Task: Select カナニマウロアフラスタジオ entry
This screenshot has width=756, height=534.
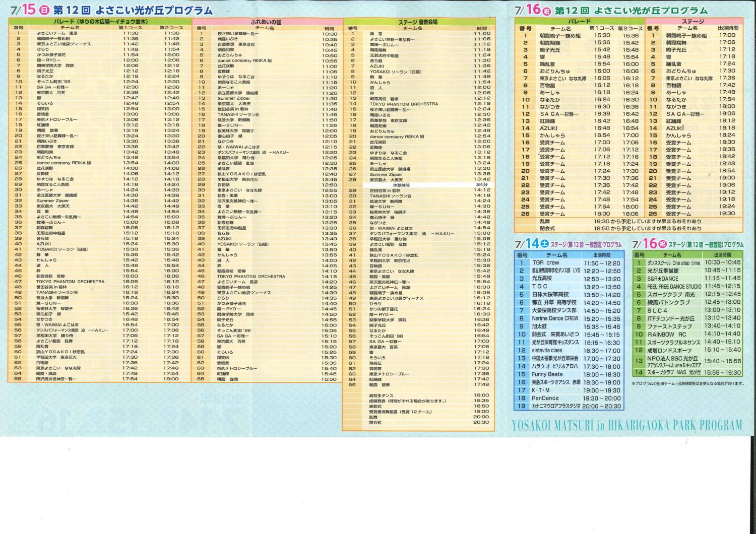Action: [556, 406]
